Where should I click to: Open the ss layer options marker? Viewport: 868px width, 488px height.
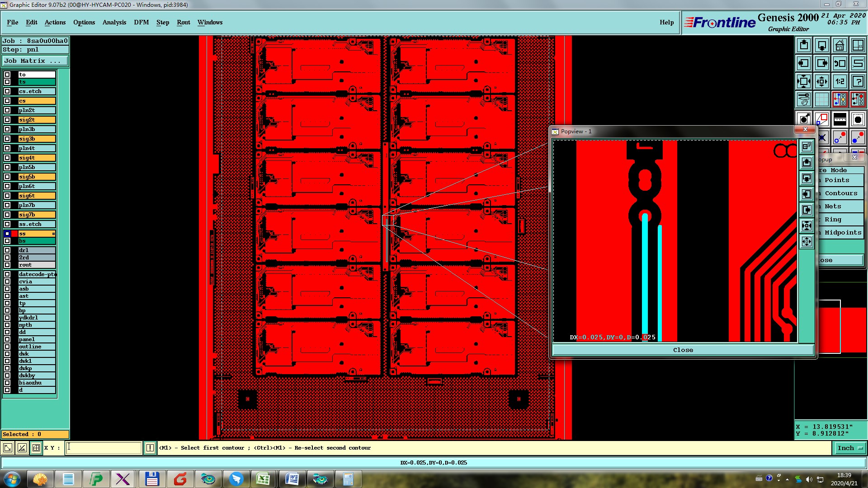pyautogui.click(x=53, y=234)
